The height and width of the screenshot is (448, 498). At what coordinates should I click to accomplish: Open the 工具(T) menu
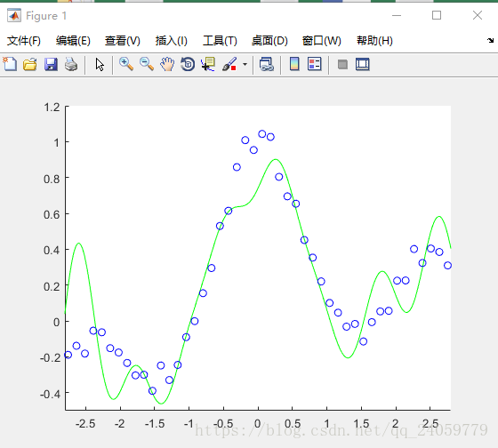pyautogui.click(x=220, y=41)
